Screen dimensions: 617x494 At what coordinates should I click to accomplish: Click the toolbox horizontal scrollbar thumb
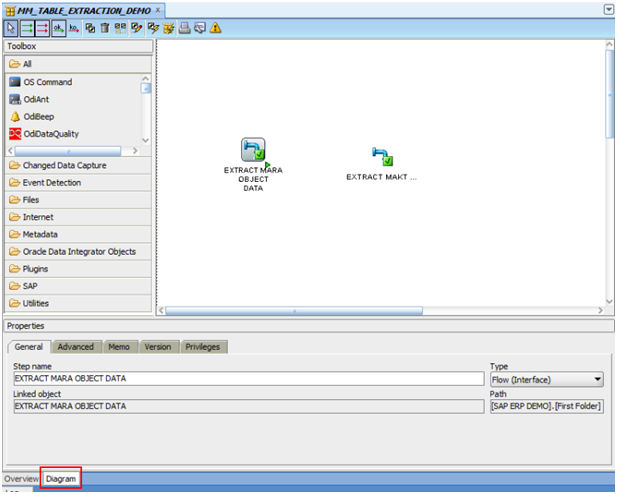pos(68,151)
